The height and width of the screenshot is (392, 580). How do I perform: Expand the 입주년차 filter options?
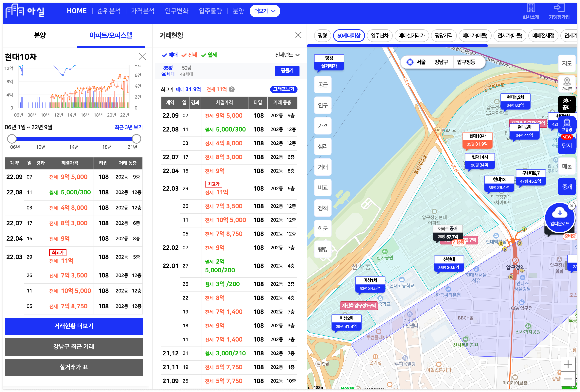(379, 35)
